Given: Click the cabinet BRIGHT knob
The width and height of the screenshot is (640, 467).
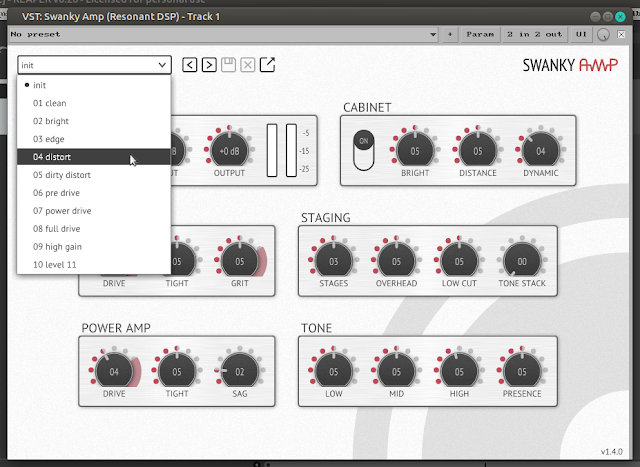Looking at the screenshot, I should (415, 151).
